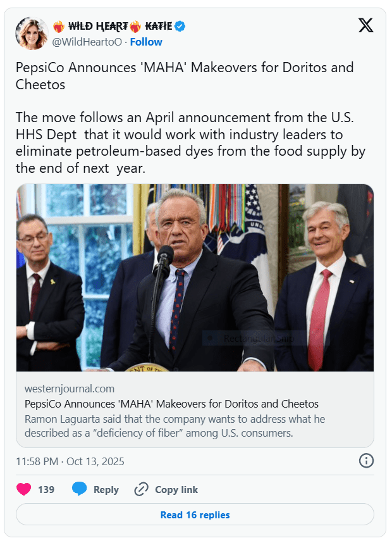Image resolution: width=392 pixels, height=543 pixels.
Task: Open the profile avatar photo
Action: tap(32, 34)
